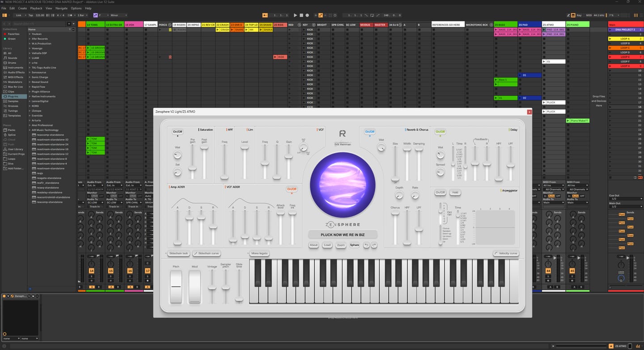Viewport: 644px width, 350px height.
Task: Open the Sidechain curve editor
Action: pyautogui.click(x=207, y=253)
